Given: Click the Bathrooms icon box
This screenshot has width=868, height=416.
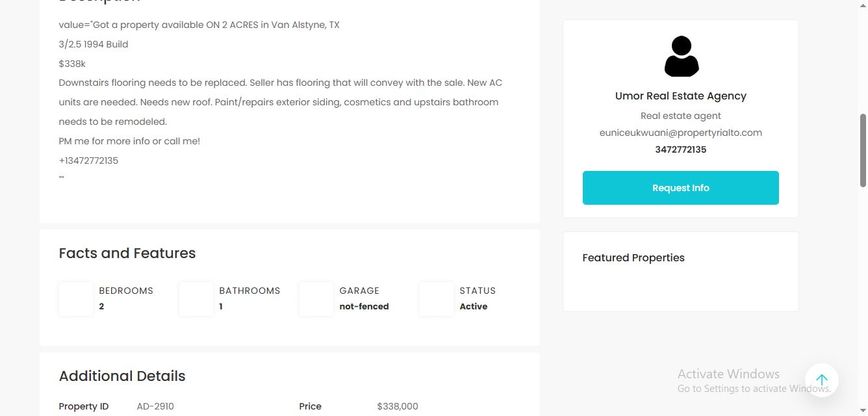Looking at the screenshot, I should pos(196,299).
